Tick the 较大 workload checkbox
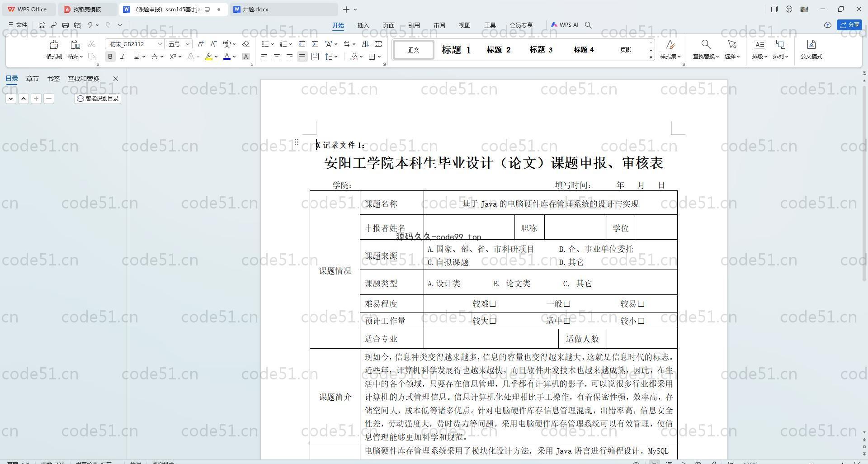The image size is (868, 464). 493,321
